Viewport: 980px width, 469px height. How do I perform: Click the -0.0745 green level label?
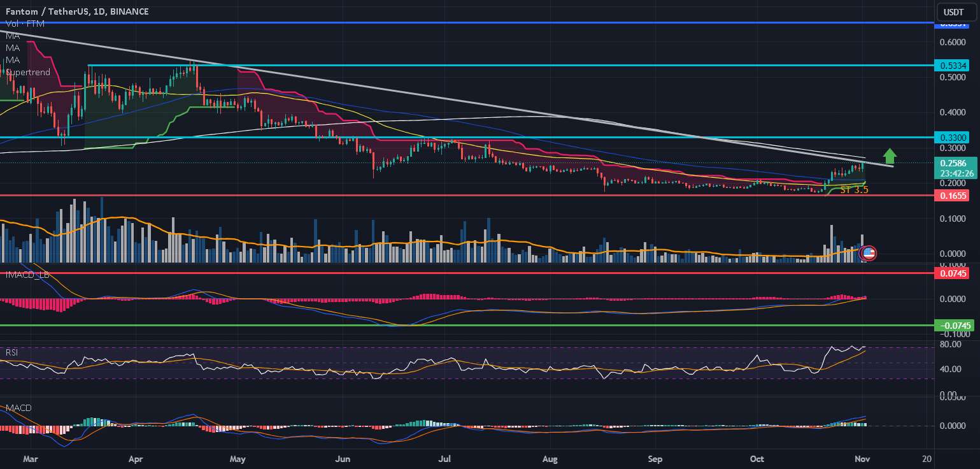click(x=953, y=326)
